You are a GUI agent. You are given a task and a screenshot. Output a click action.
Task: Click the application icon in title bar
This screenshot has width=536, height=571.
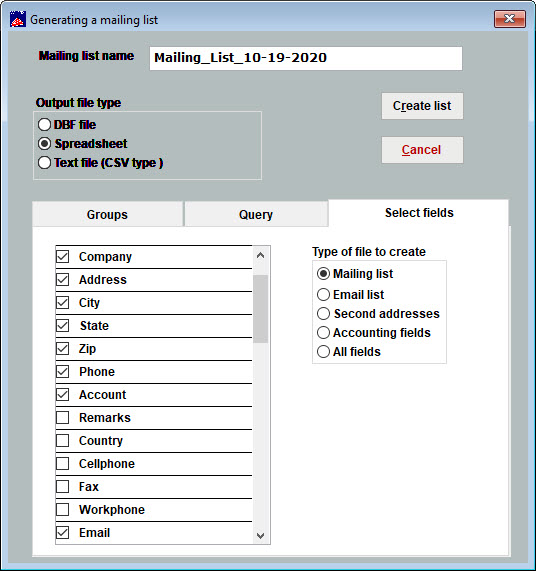(17, 19)
